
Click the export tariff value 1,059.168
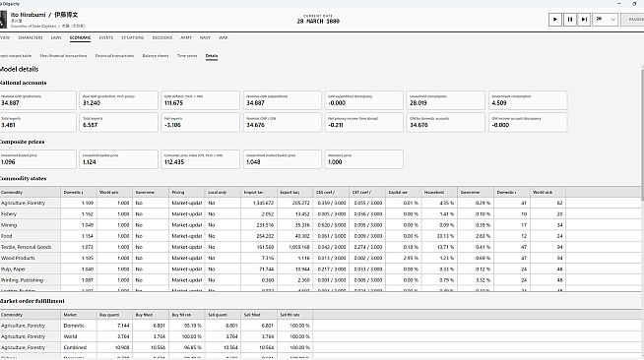299,247
